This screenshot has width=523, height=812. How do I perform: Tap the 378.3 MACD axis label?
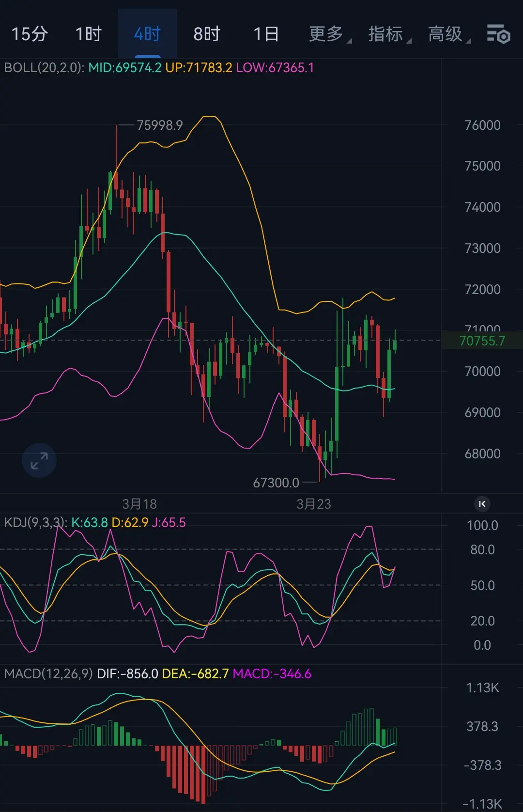(x=482, y=726)
